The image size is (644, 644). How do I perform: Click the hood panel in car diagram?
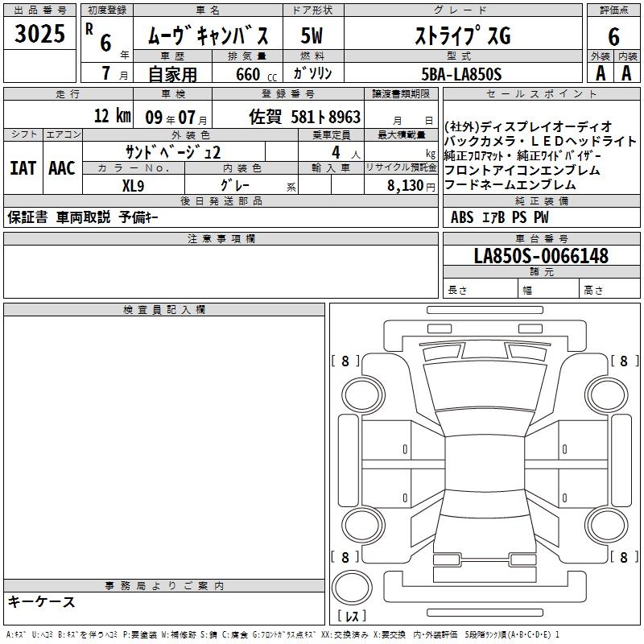pos(485,386)
